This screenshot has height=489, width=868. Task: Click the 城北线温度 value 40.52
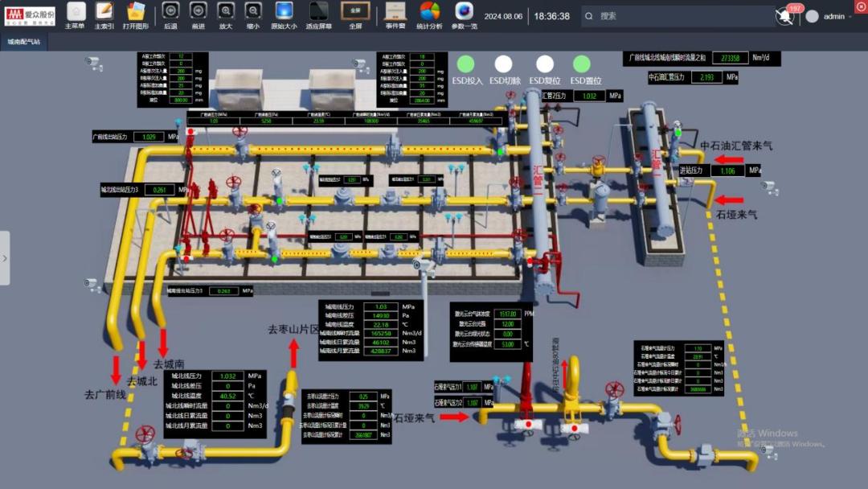(x=227, y=396)
